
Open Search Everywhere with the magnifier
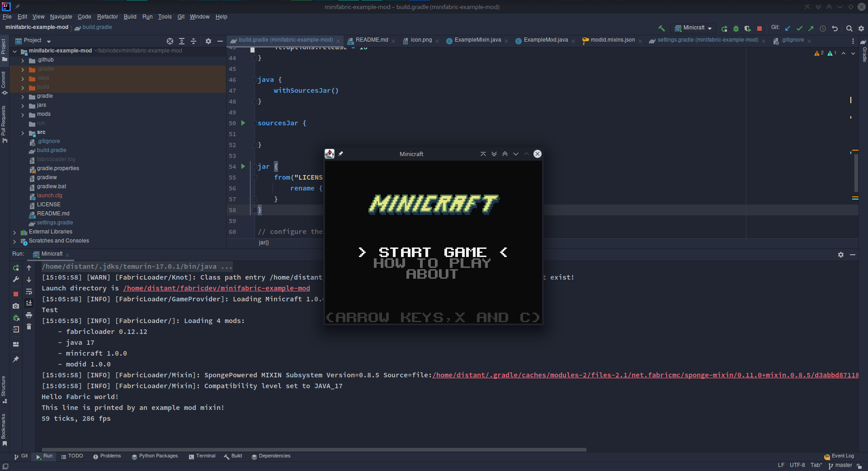849,28
